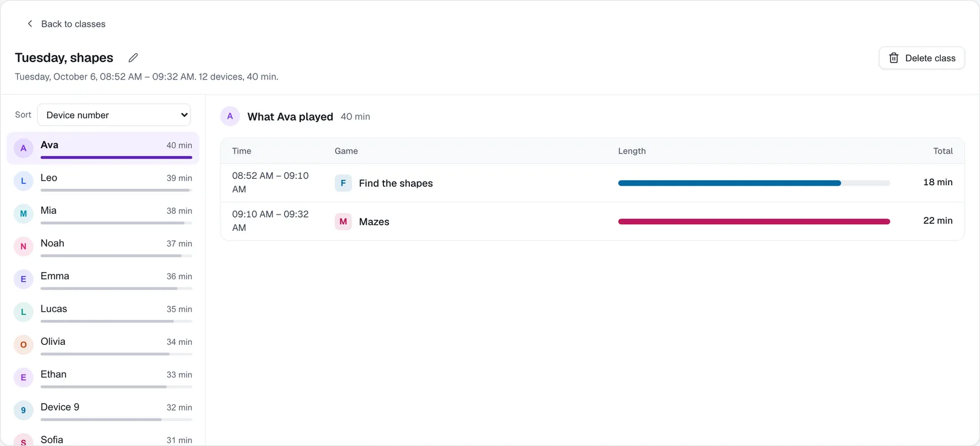Click Ava's purple avatar in the device list
The height and width of the screenshot is (446, 980).
pos(23,148)
